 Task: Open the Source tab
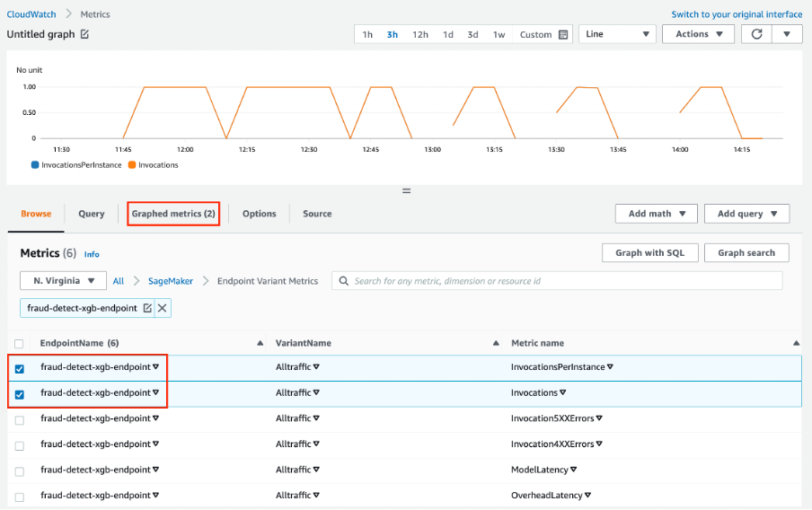tap(317, 214)
